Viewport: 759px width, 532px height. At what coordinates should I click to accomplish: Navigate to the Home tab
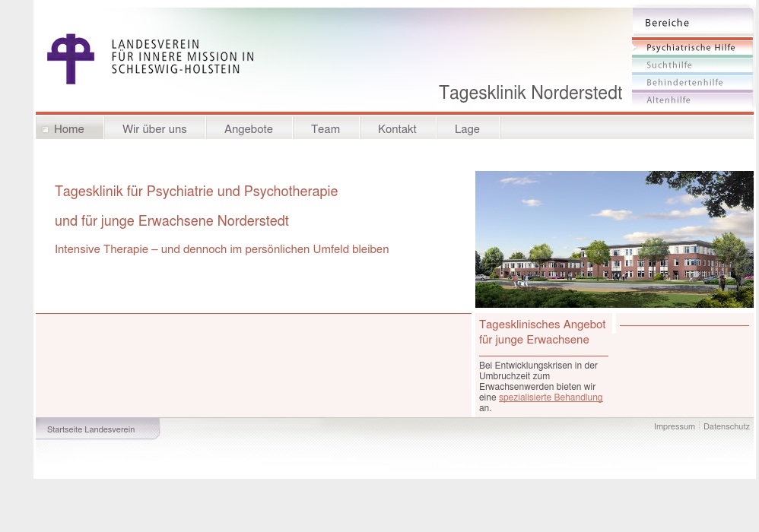point(69,128)
